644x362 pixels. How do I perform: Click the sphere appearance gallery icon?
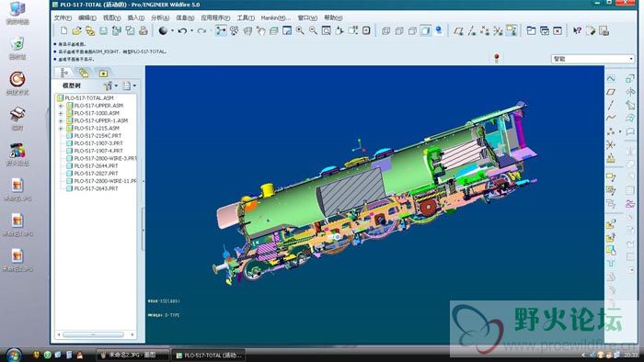(163, 30)
